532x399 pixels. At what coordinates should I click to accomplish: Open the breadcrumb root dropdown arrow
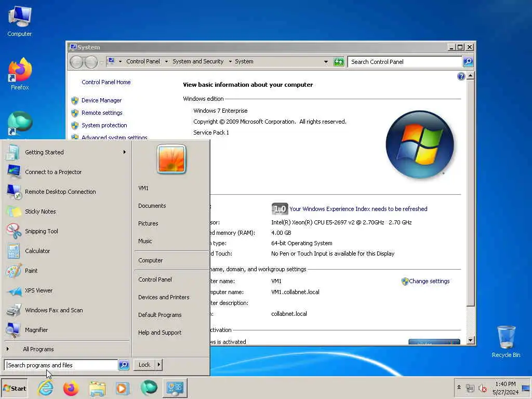click(120, 62)
